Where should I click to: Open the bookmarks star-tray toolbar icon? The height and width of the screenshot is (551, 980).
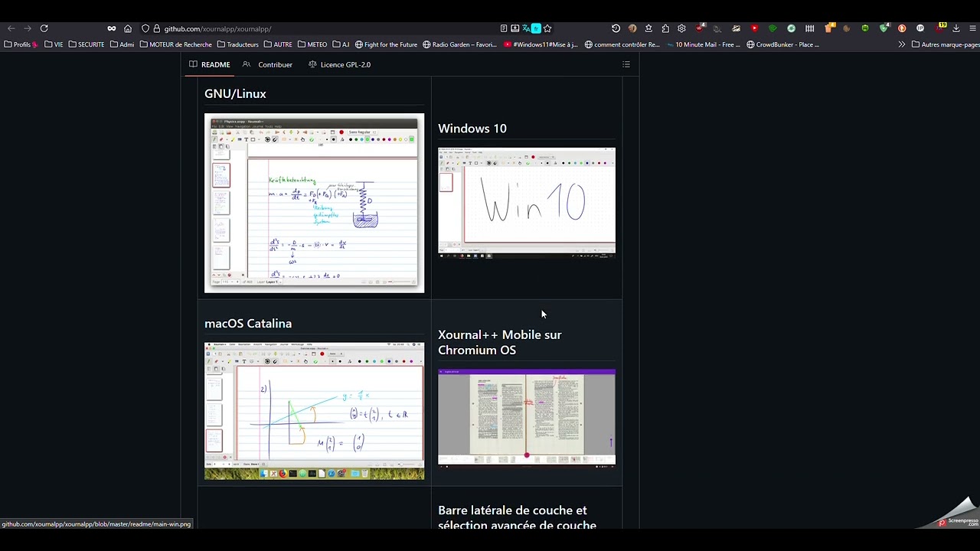point(648,28)
